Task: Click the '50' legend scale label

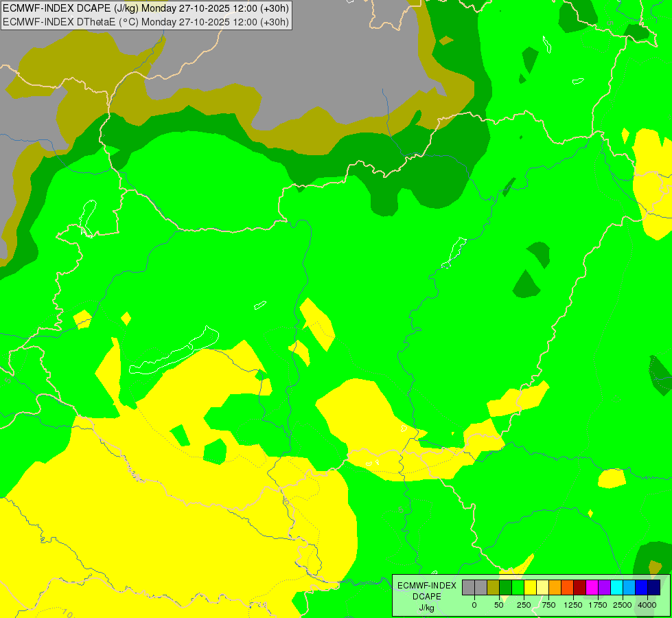Action: tap(499, 605)
